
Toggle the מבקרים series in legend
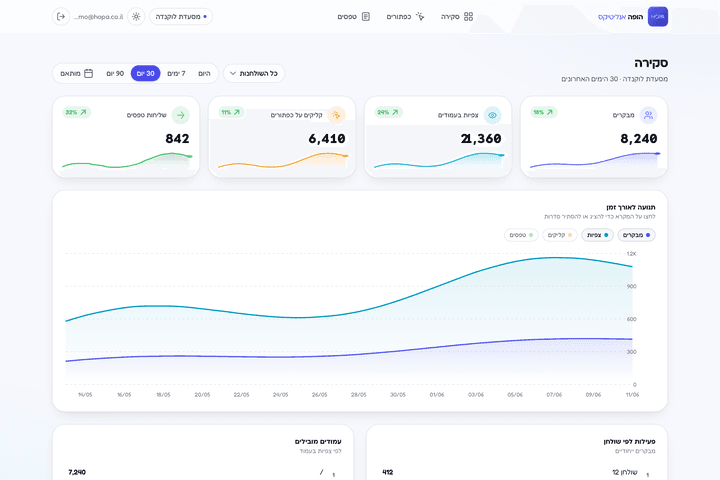(636, 235)
